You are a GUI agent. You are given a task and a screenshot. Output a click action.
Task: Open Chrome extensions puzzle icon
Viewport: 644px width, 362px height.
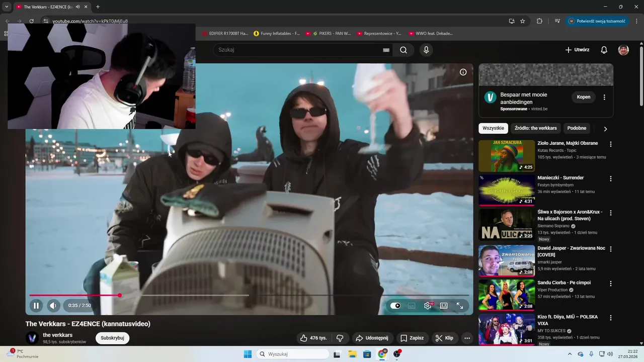pos(539,21)
